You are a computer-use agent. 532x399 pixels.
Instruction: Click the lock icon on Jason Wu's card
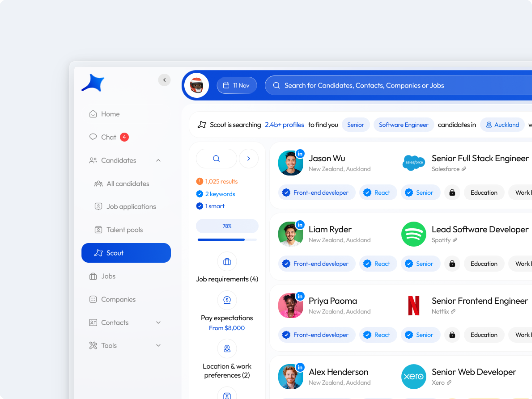click(x=452, y=193)
